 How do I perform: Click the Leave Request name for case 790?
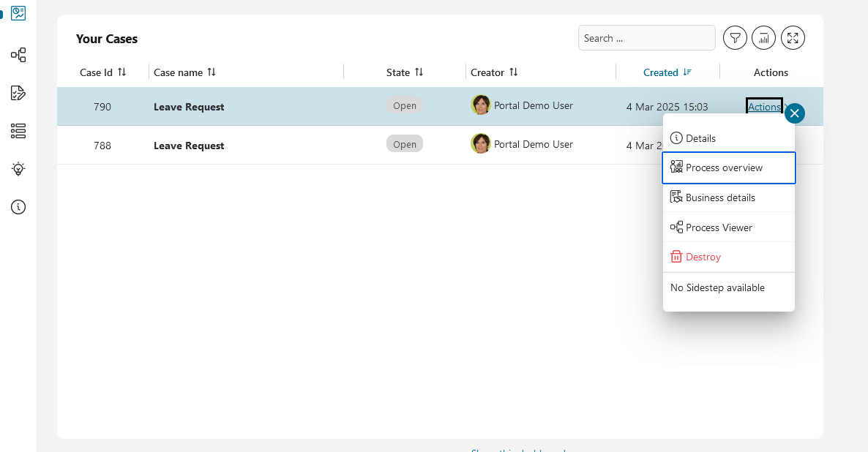tap(189, 107)
